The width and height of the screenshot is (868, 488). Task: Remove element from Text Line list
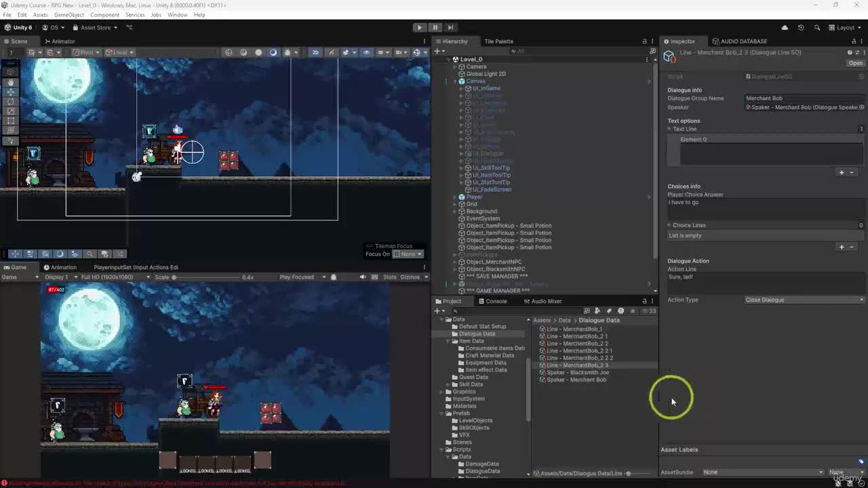tap(852, 173)
